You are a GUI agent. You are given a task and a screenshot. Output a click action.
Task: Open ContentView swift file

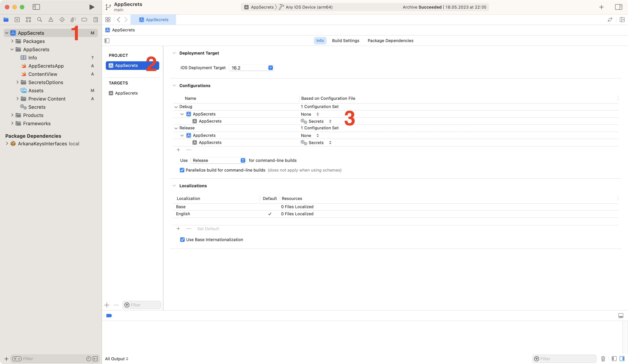click(43, 74)
